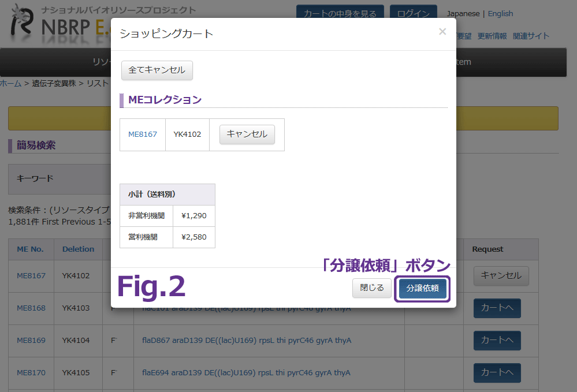Screen dimensions: 577x392
Task: Click the ログイン button
Action: [413, 14]
